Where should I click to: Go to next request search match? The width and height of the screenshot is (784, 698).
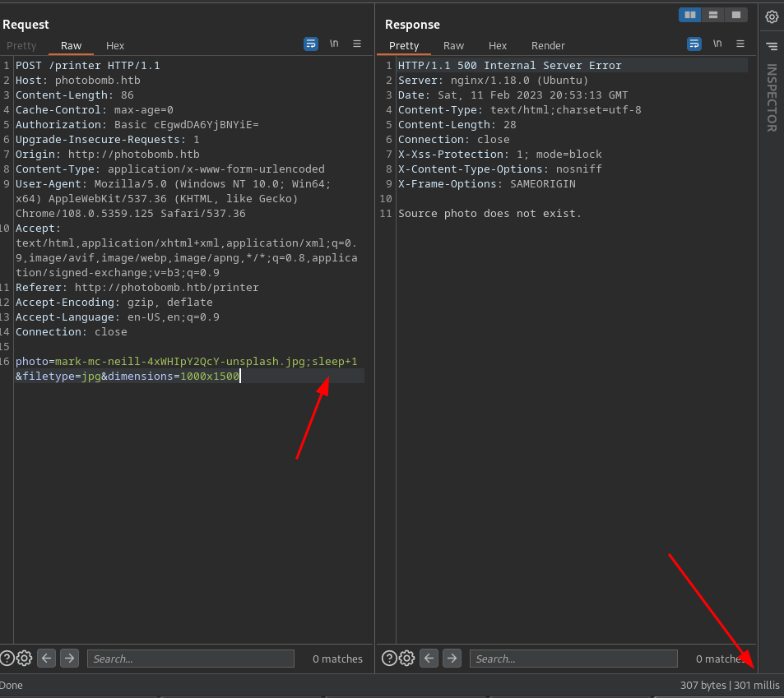coord(70,658)
